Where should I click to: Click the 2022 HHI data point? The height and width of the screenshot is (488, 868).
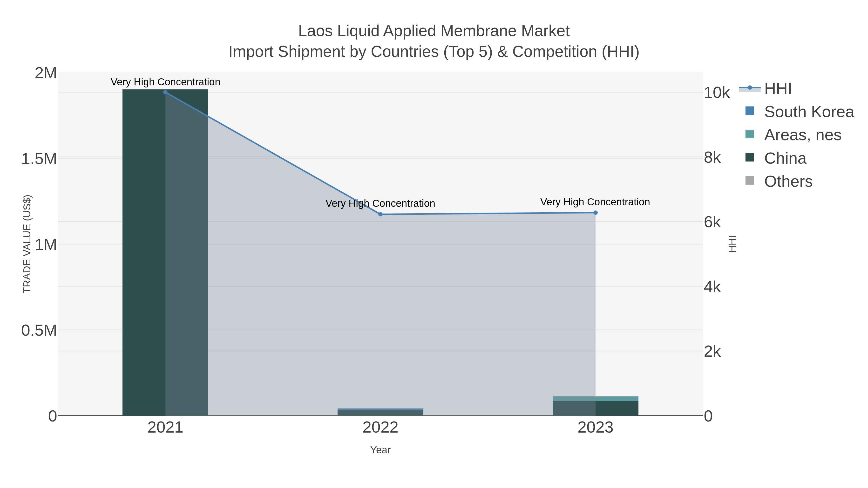pos(380,214)
